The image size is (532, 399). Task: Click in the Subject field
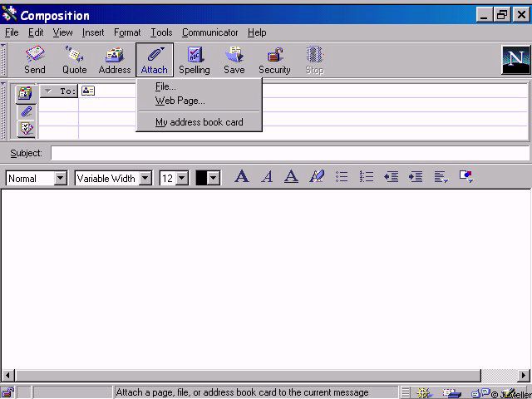point(290,153)
